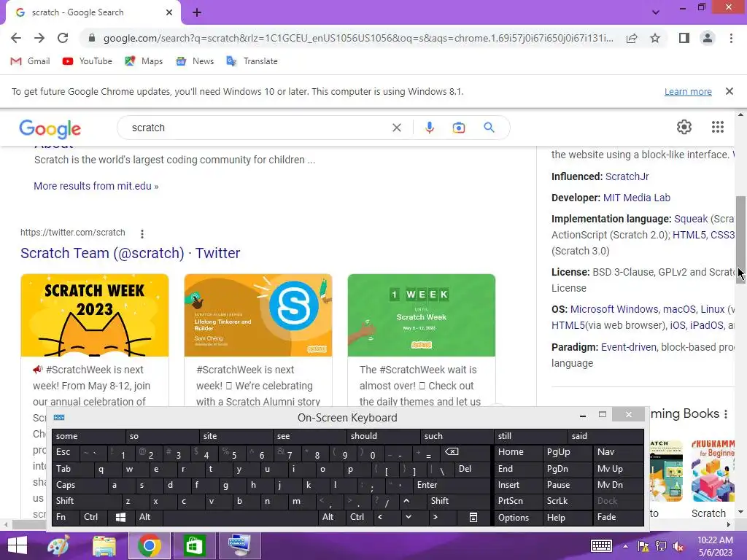
Task: Open the MIT Media Lab link
Action: click(636, 198)
